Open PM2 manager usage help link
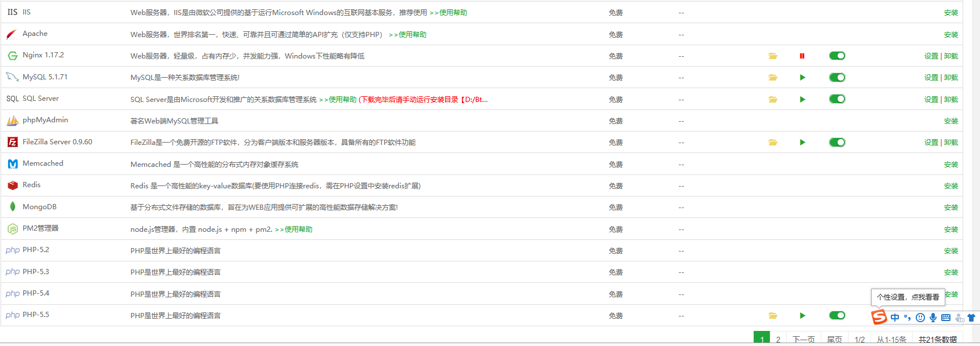 [293, 230]
